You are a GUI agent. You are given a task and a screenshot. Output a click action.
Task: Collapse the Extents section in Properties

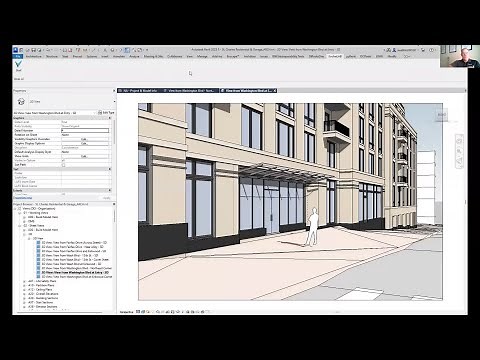(x=110, y=190)
